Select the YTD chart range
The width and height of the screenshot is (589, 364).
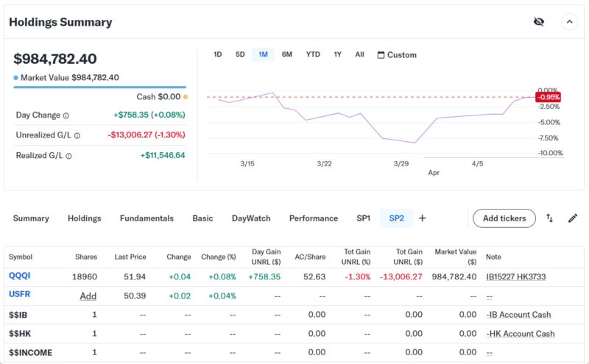pyautogui.click(x=313, y=54)
